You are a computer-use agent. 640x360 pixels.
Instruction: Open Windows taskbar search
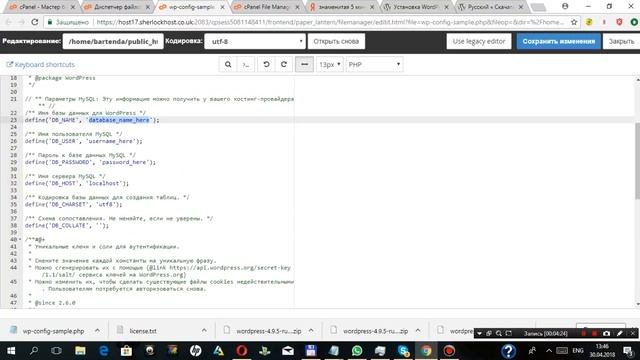[34, 351]
